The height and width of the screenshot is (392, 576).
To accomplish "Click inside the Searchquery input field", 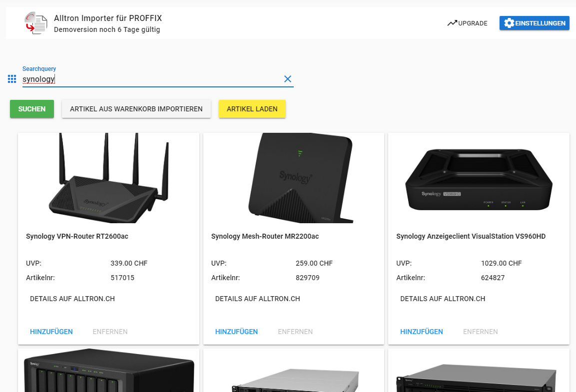I will point(150,79).
